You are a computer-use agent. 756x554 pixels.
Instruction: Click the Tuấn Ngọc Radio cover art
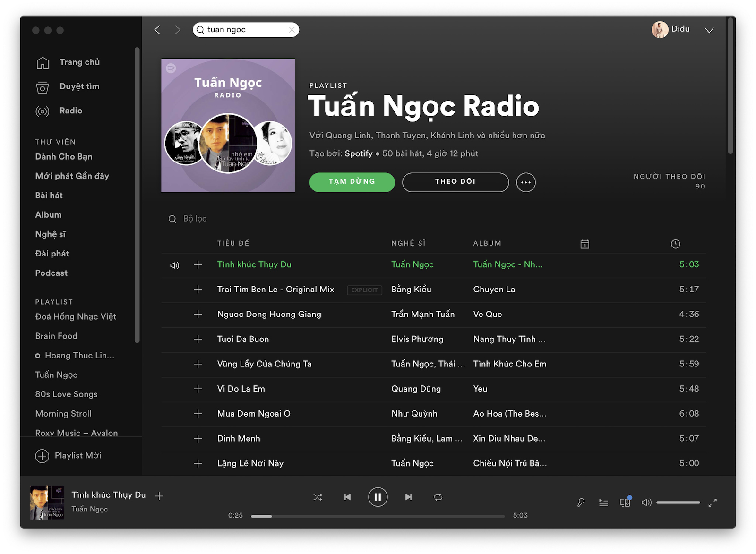point(228,125)
